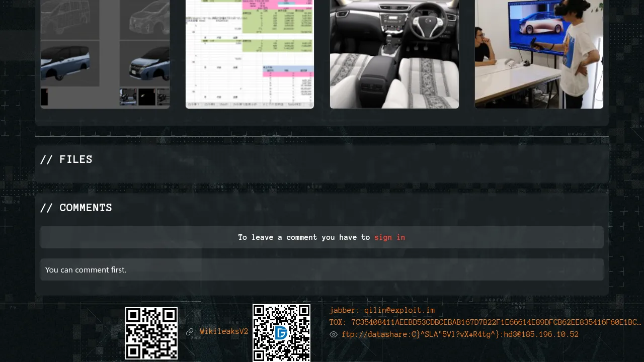Click the // COMMENTS section heading
Image resolution: width=644 pixels, height=362 pixels.
tap(76, 208)
